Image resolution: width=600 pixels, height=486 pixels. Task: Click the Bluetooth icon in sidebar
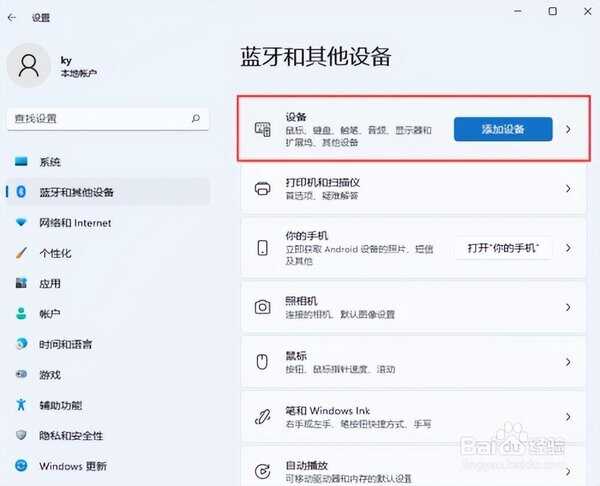tap(21, 192)
